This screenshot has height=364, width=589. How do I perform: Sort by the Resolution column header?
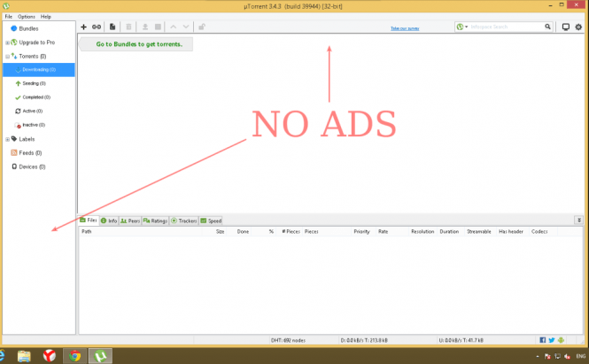(422, 231)
